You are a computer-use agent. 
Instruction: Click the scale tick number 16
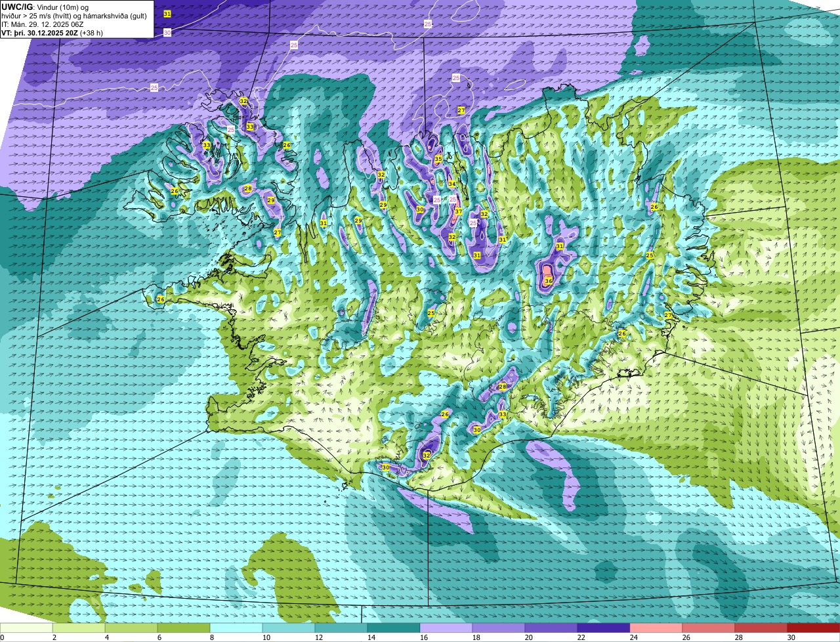click(x=424, y=637)
